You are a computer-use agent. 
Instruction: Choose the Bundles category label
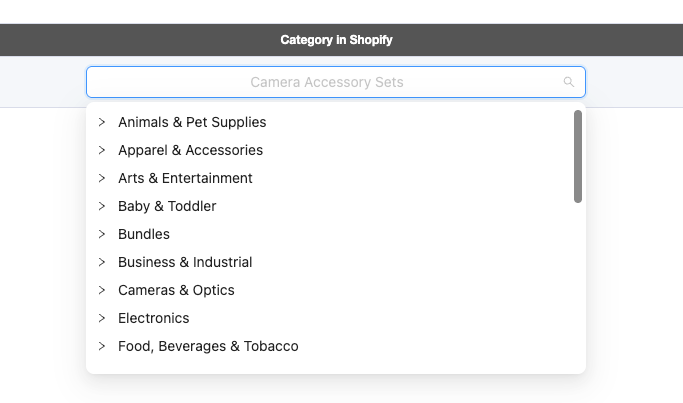coord(144,234)
